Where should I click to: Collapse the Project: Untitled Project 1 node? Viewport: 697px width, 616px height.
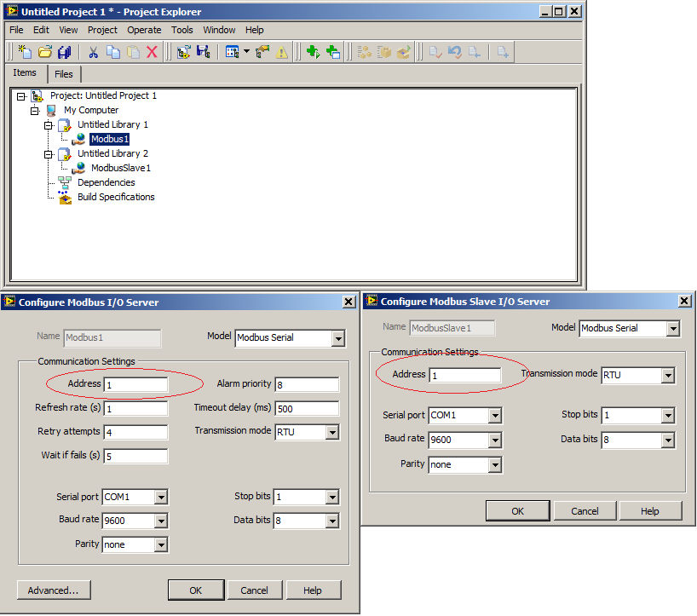tap(20, 96)
